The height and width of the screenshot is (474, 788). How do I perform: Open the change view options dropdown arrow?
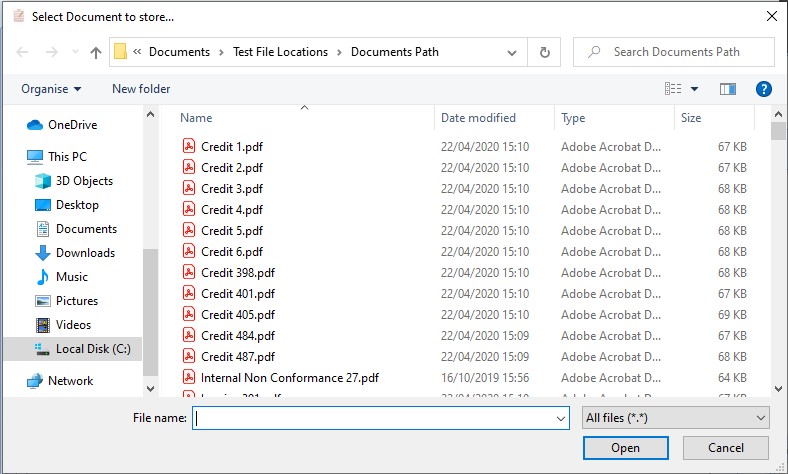[x=695, y=89]
